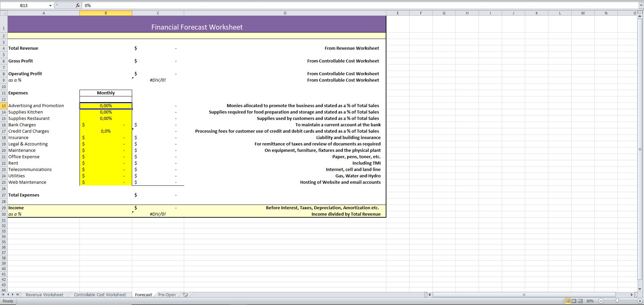Open the Name Box dropdown arrow

pyautogui.click(x=50, y=5)
